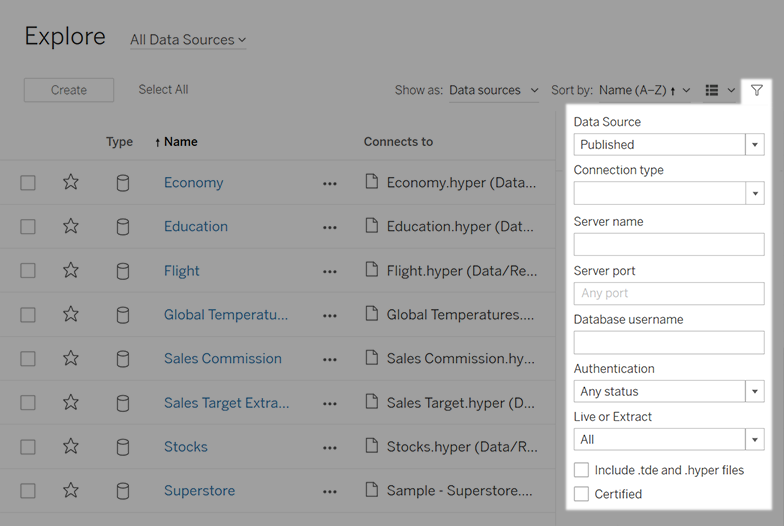
Task: Open the All Data Sources menu
Action: click(188, 40)
